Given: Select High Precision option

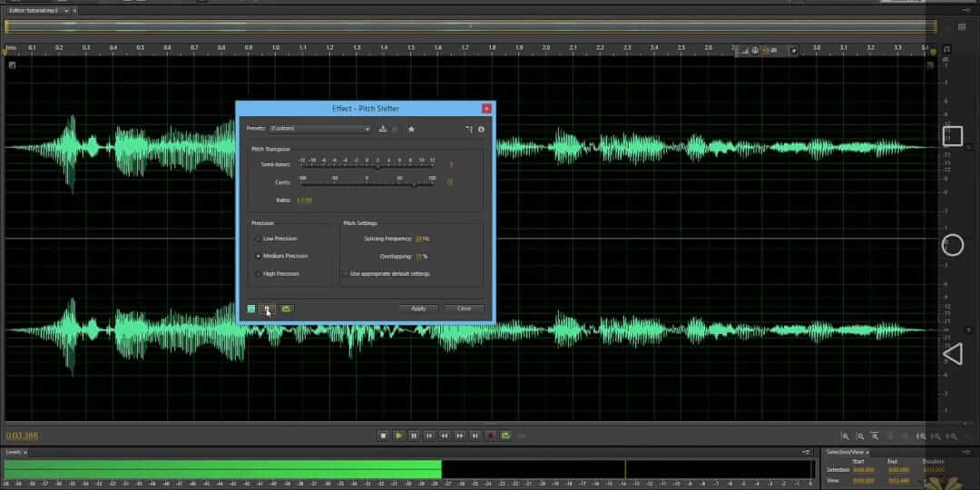Looking at the screenshot, I should [x=277, y=274].
